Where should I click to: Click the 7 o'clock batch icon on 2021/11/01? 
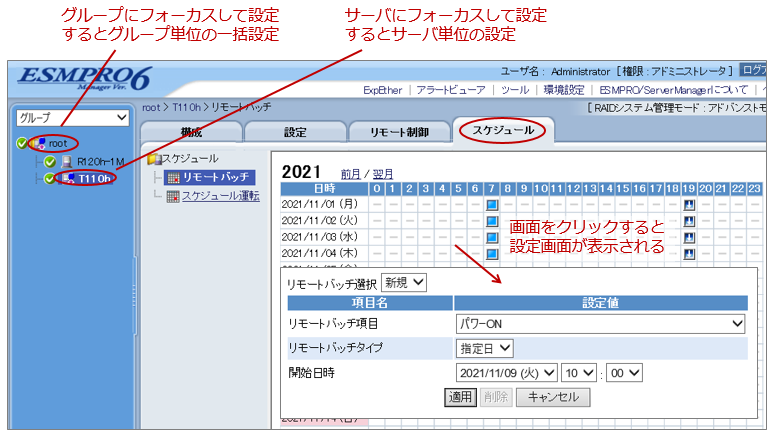point(492,205)
